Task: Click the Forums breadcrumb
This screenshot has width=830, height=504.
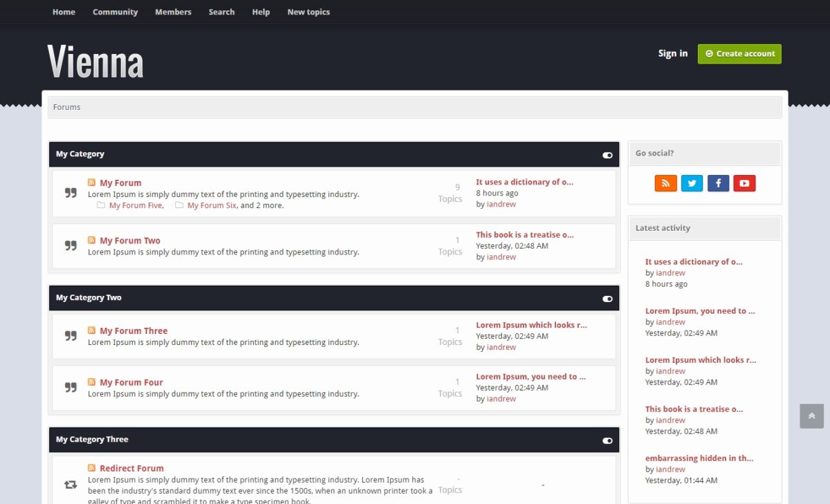Action: tap(66, 106)
